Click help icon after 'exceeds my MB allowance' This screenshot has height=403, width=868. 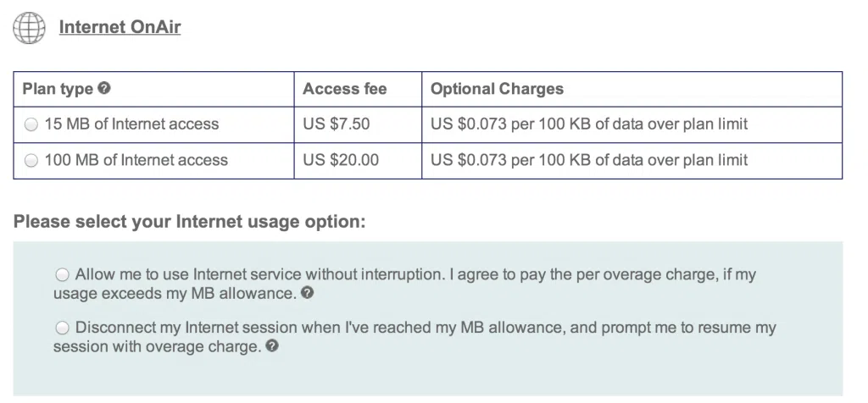click(309, 294)
